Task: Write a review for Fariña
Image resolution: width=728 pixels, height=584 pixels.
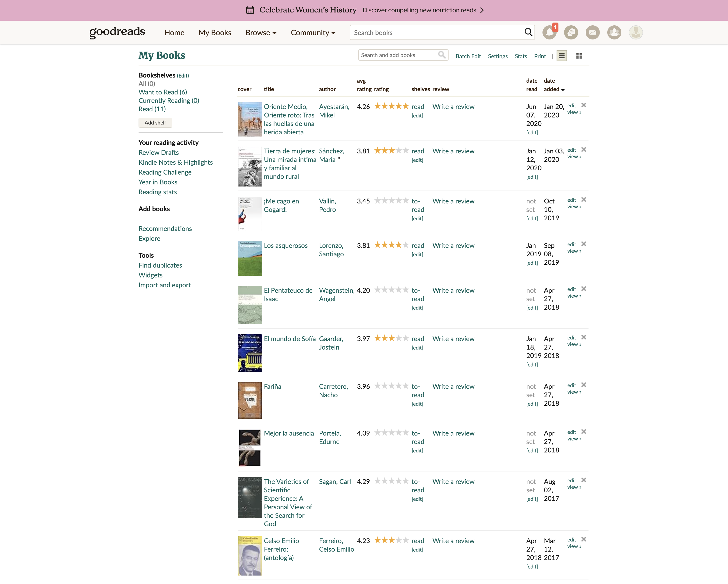Action: point(453,386)
